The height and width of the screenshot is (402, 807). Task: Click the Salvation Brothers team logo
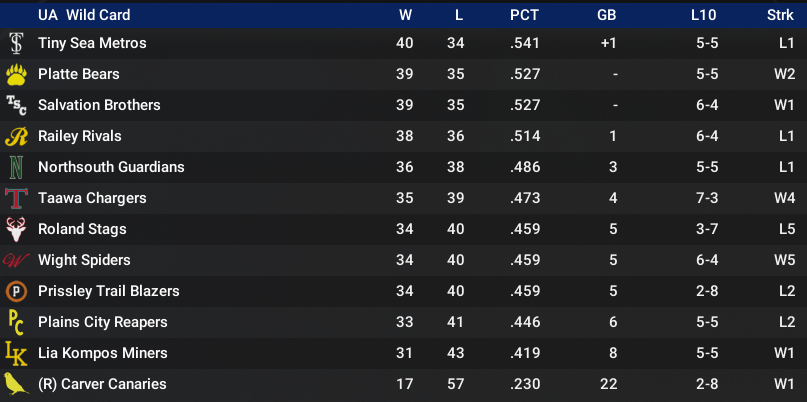(16, 105)
